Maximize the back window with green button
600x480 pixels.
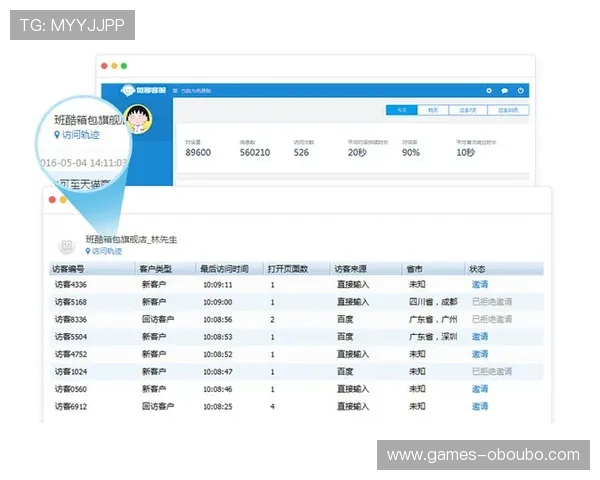pyautogui.click(x=124, y=66)
